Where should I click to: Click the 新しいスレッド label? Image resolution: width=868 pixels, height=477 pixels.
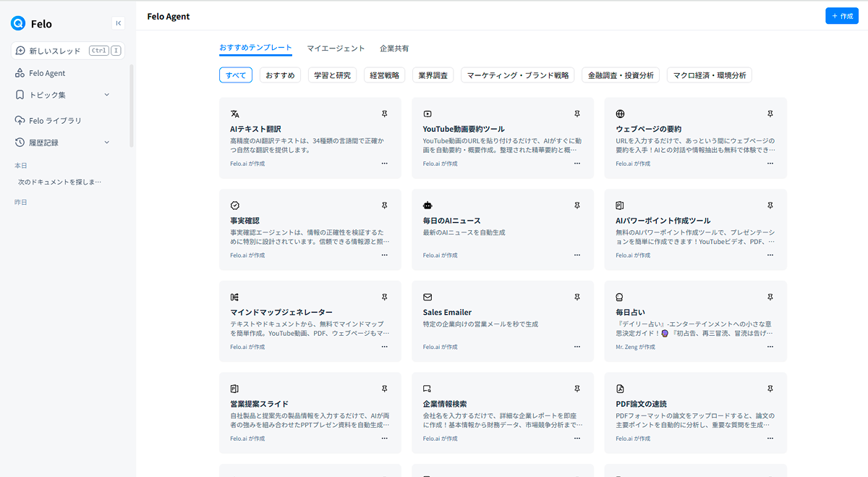point(56,51)
